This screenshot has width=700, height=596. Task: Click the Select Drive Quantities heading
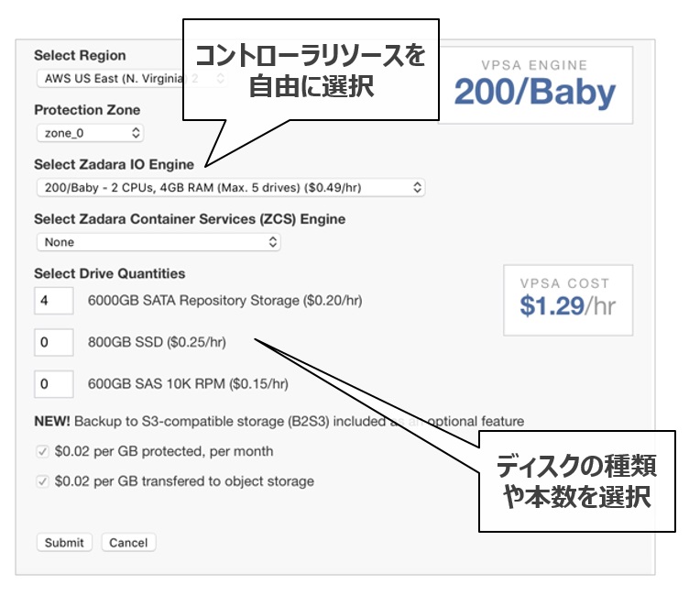109,273
